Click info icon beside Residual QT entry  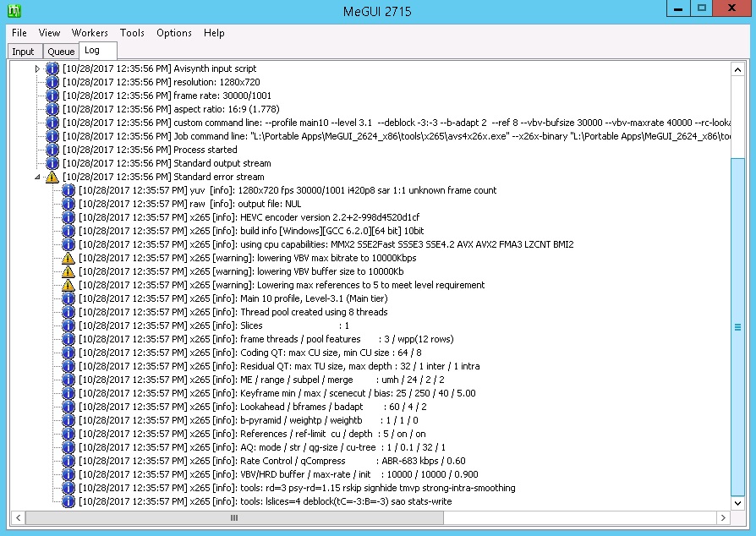68,366
